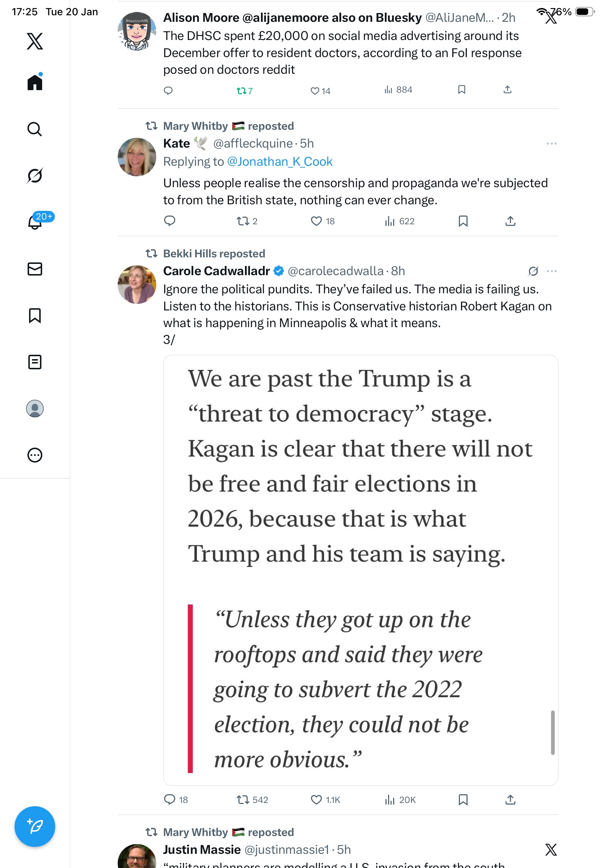Ask Grok about Carole Cadwalladr's post
606x868 pixels.
[533, 271]
